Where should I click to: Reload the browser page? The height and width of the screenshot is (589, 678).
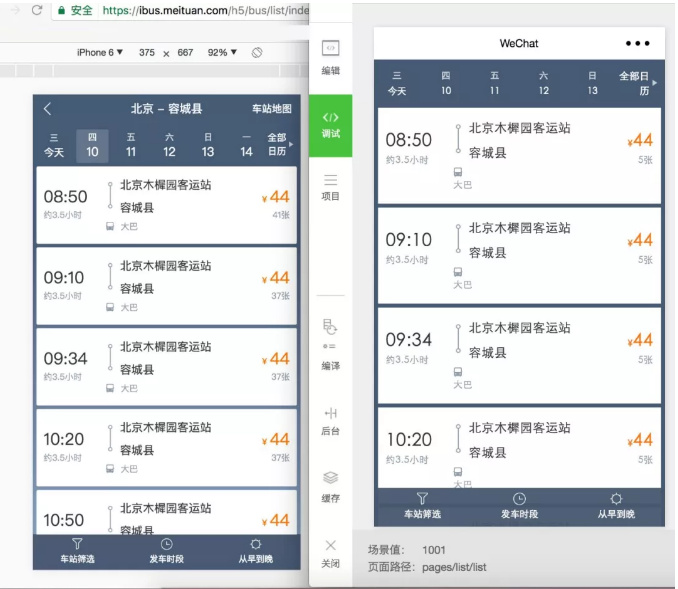(x=37, y=10)
